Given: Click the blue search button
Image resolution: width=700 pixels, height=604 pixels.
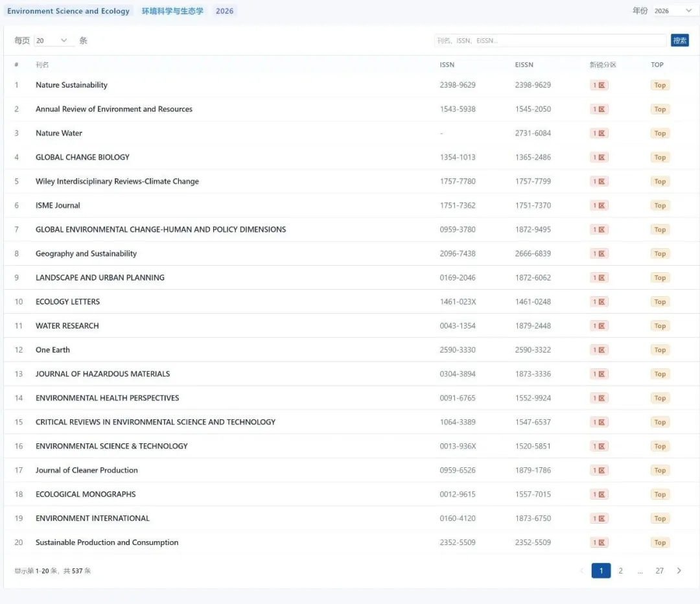Looking at the screenshot, I should coord(679,40).
